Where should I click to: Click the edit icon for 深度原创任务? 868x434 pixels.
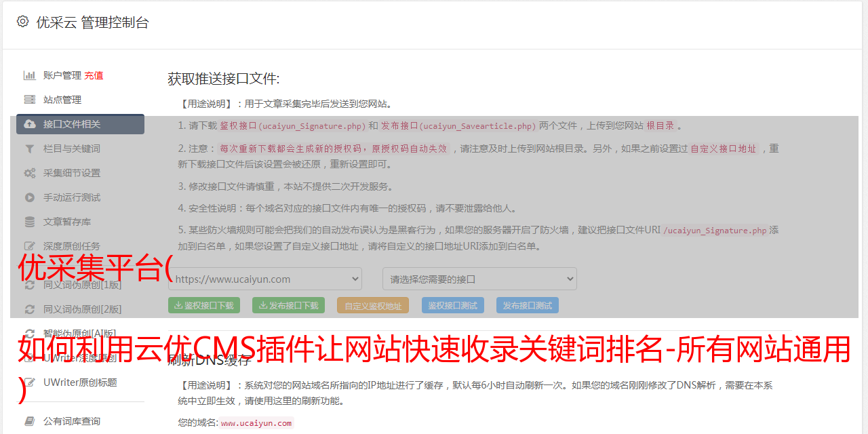point(30,246)
